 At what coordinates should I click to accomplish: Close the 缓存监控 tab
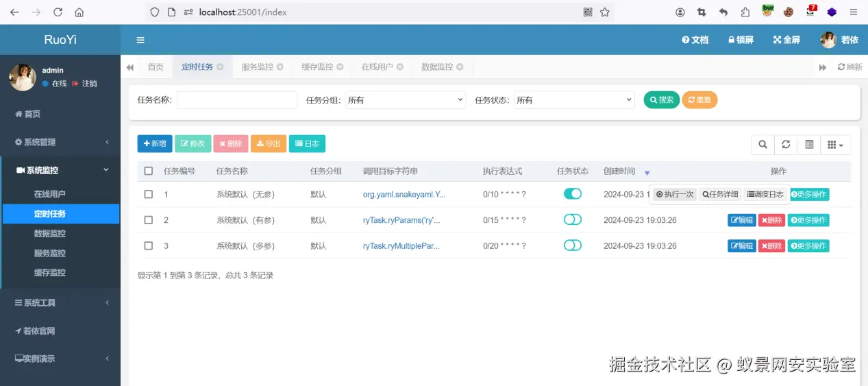(340, 67)
